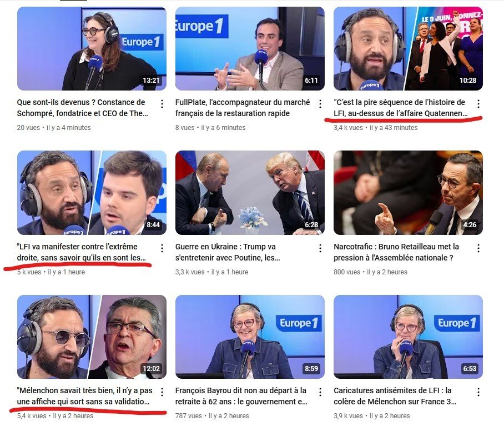Open the Bruno Retailleau 4:26 thumbnail

click(408, 193)
